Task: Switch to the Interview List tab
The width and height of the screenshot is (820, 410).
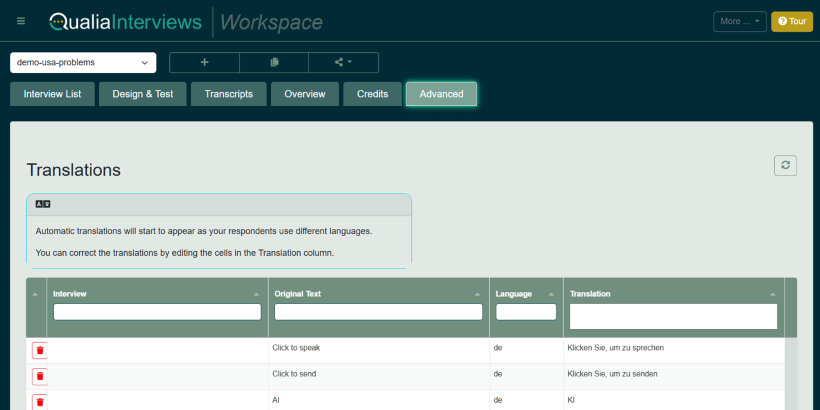Action: [x=52, y=94]
